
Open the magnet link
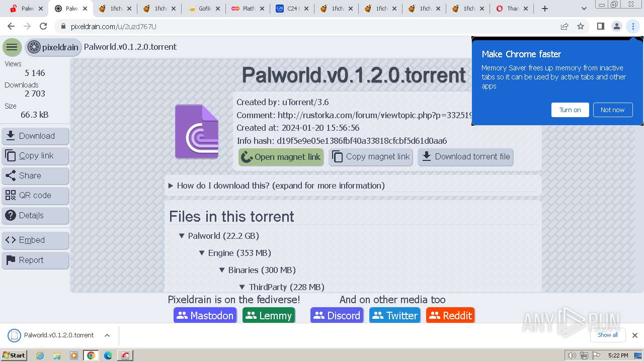click(x=281, y=157)
